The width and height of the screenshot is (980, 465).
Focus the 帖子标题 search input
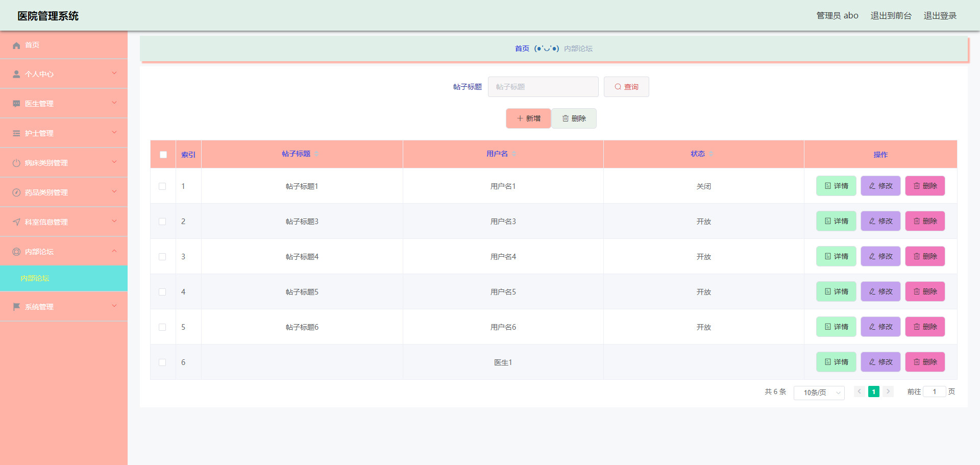pyautogui.click(x=543, y=87)
